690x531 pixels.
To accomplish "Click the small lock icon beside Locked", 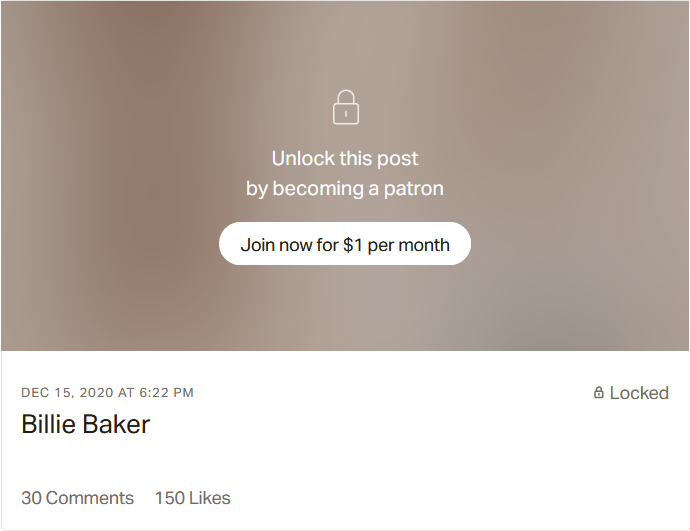I will pos(599,393).
